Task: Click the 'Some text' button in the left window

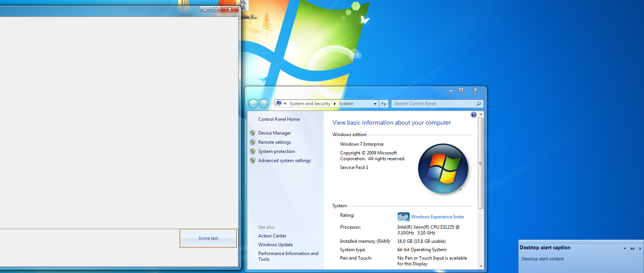Action: pos(208,238)
